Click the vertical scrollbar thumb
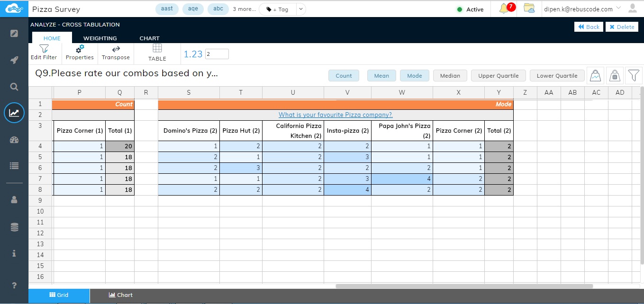 (x=642, y=175)
